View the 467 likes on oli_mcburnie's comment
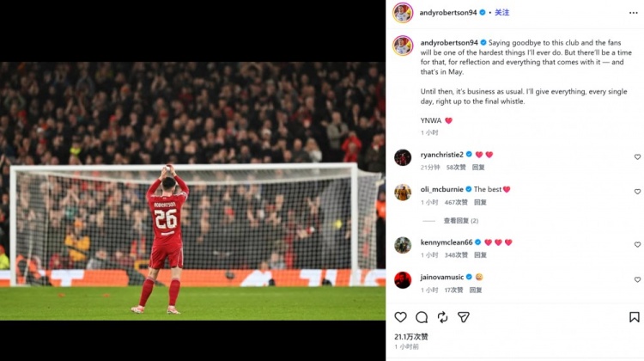The height and width of the screenshot is (361, 644). pyautogui.click(x=456, y=202)
